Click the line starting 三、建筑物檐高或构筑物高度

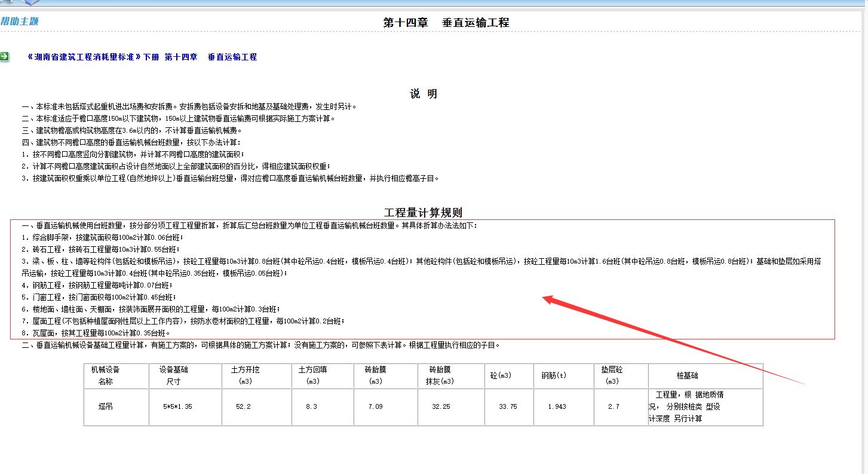pyautogui.click(x=131, y=130)
